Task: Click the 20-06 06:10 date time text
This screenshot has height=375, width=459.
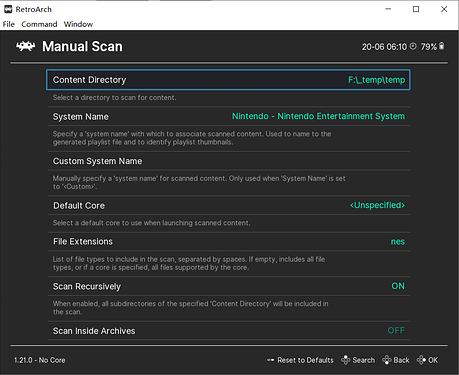Action: pyautogui.click(x=384, y=47)
